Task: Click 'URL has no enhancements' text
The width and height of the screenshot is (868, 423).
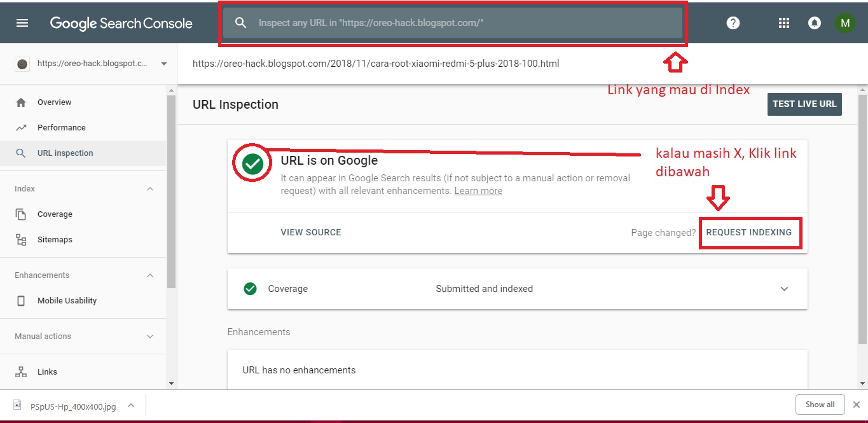Action: [299, 370]
